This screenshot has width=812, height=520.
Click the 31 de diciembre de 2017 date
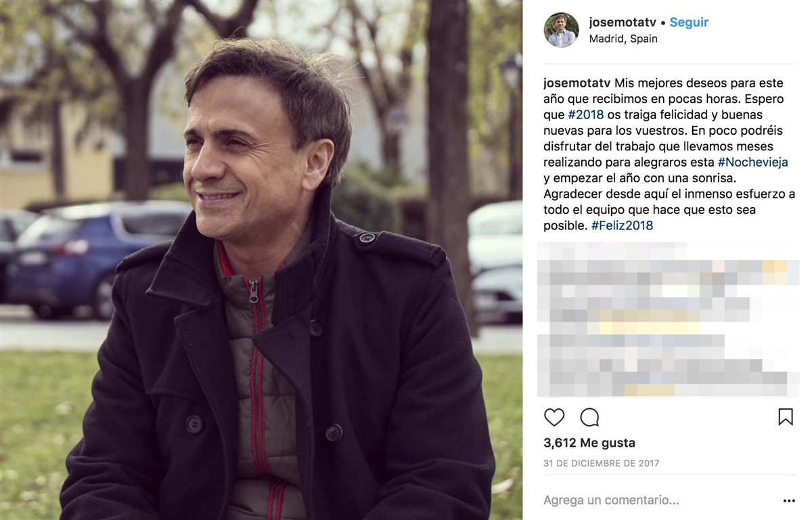click(602, 464)
